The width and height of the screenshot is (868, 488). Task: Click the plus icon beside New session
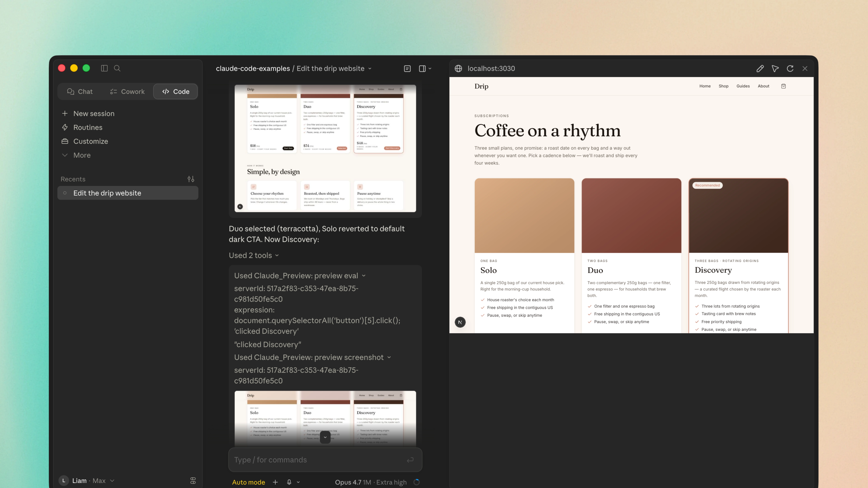click(x=65, y=114)
